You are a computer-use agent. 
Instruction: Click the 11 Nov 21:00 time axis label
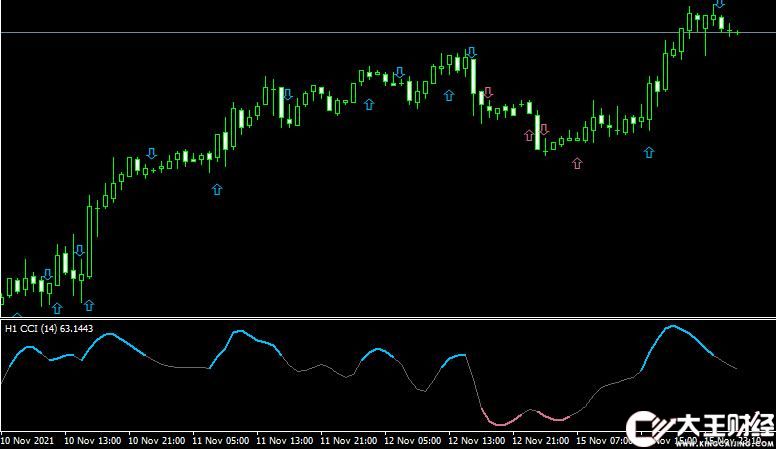pyautogui.click(x=348, y=440)
